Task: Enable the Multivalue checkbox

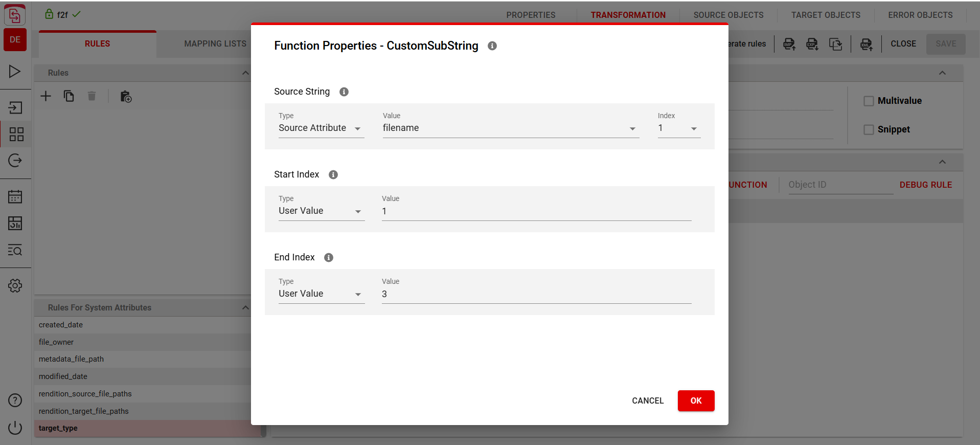Action: coord(869,101)
